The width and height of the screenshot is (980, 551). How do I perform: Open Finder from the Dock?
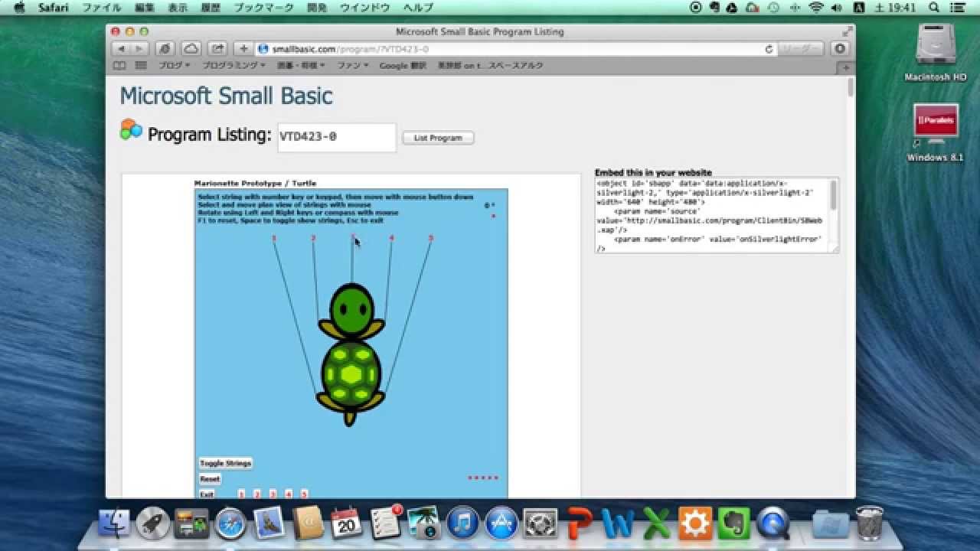pos(114,523)
